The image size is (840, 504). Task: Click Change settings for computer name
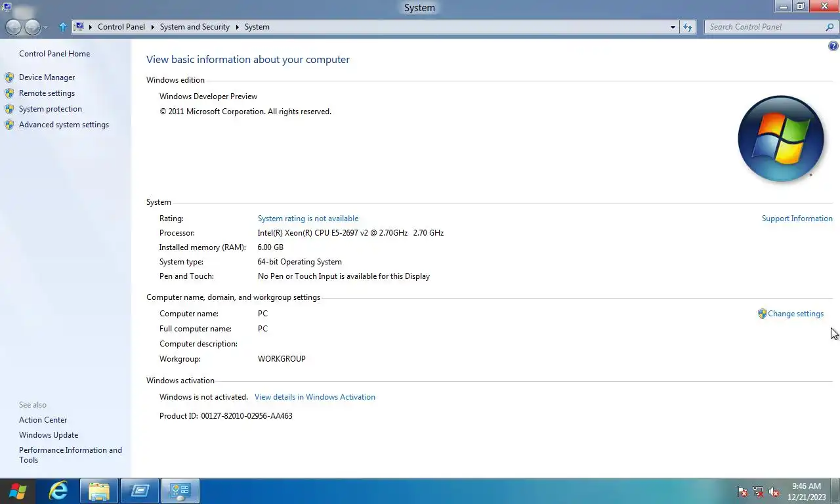(795, 314)
